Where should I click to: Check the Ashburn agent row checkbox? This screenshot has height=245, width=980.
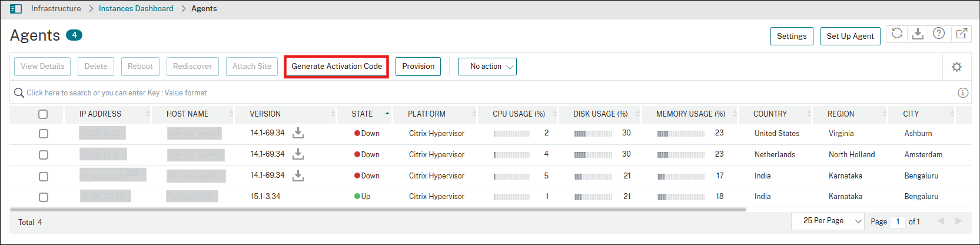point(44,134)
